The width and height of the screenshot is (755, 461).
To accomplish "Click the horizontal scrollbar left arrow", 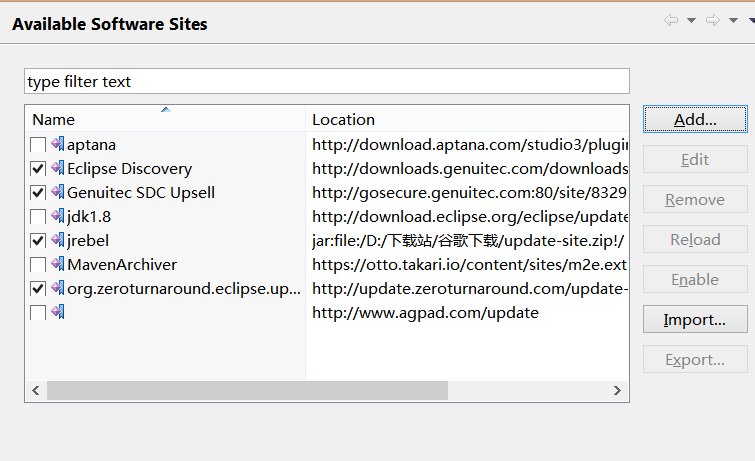I will coord(36,391).
